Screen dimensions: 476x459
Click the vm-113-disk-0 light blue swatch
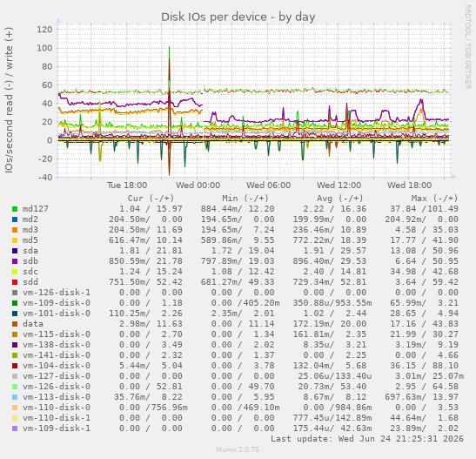pos(15,397)
